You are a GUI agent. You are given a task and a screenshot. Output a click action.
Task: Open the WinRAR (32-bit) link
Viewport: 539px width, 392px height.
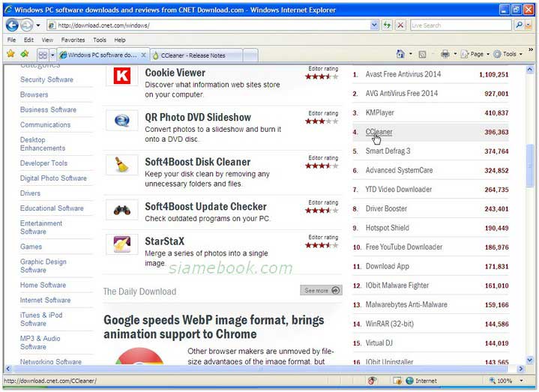pos(390,324)
